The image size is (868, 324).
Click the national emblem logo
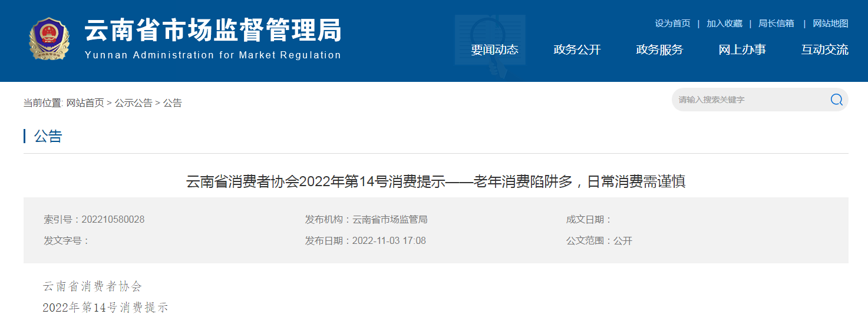point(49,39)
